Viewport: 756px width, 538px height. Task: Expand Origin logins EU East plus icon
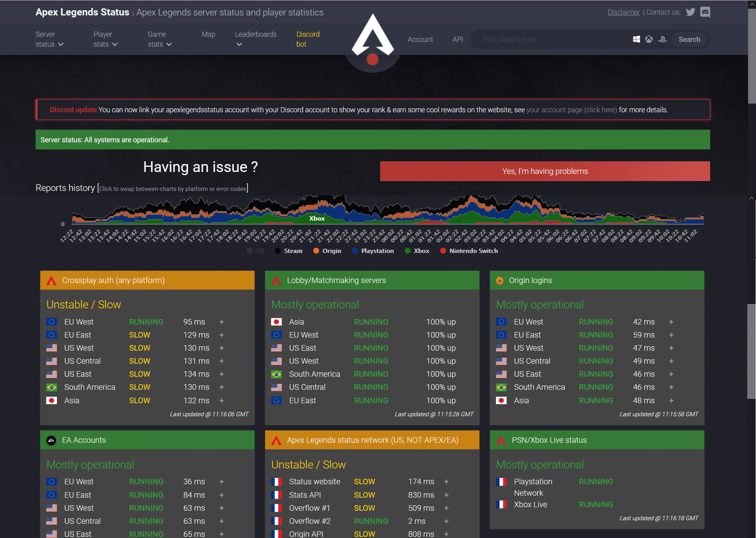[x=671, y=335]
